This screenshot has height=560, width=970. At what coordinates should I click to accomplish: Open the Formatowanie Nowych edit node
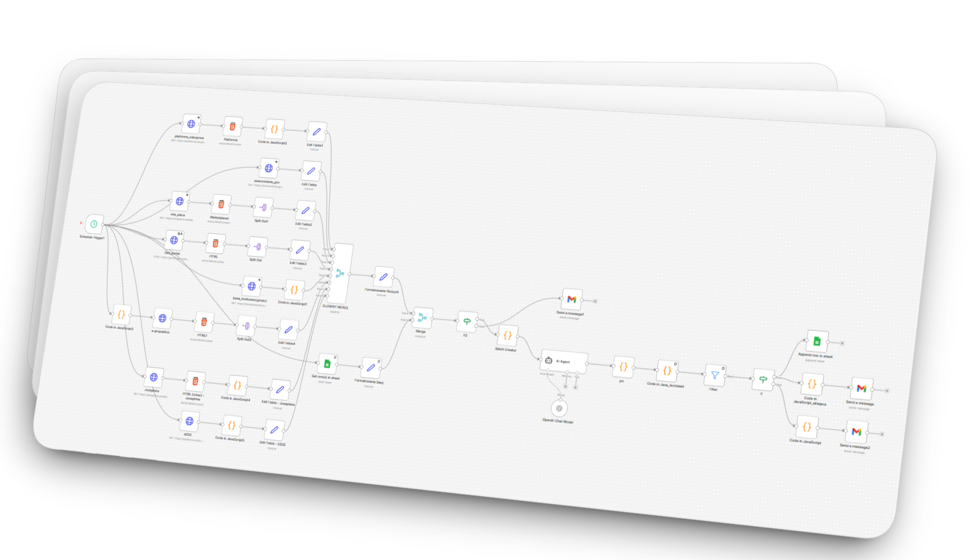click(383, 277)
